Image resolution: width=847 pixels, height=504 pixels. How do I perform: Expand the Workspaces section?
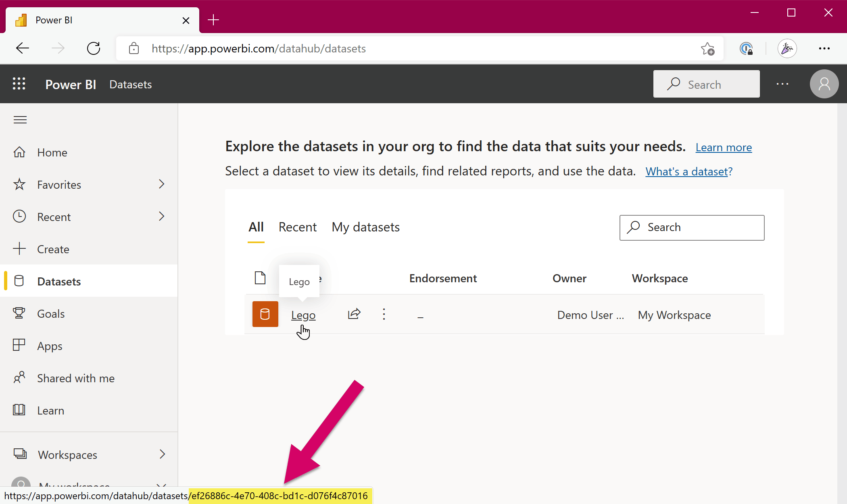point(161,454)
